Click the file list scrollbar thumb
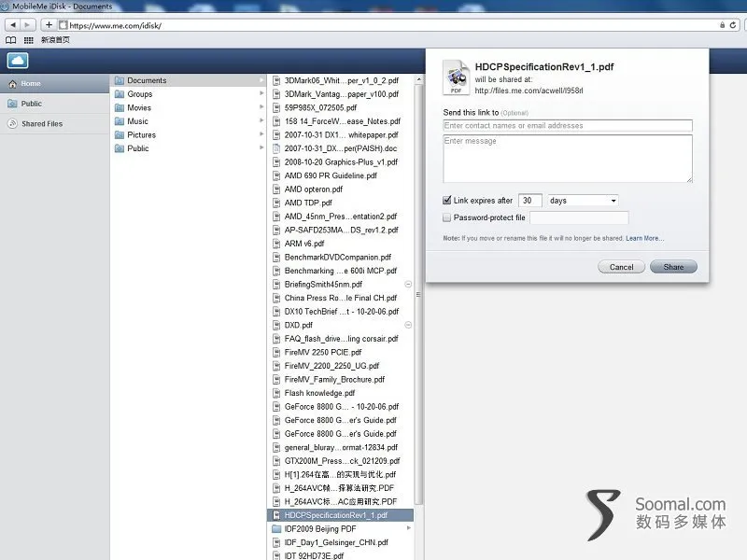747x560 pixels. (x=418, y=294)
